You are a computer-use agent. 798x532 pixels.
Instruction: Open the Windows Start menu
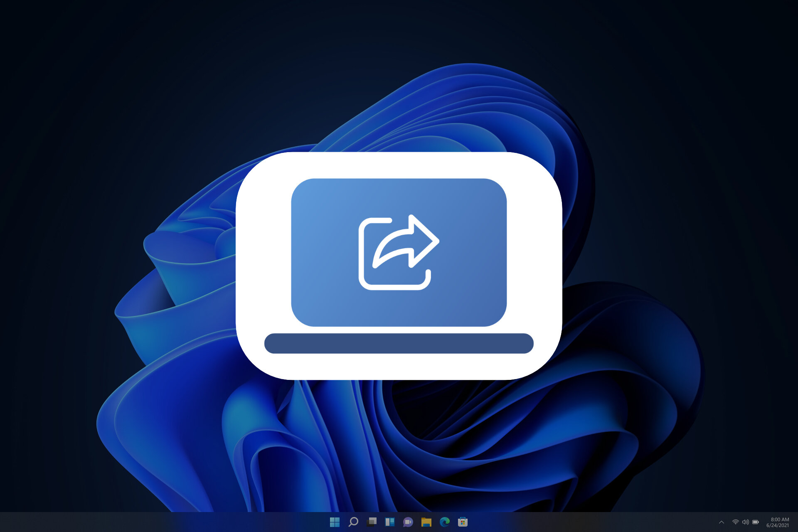click(x=335, y=522)
